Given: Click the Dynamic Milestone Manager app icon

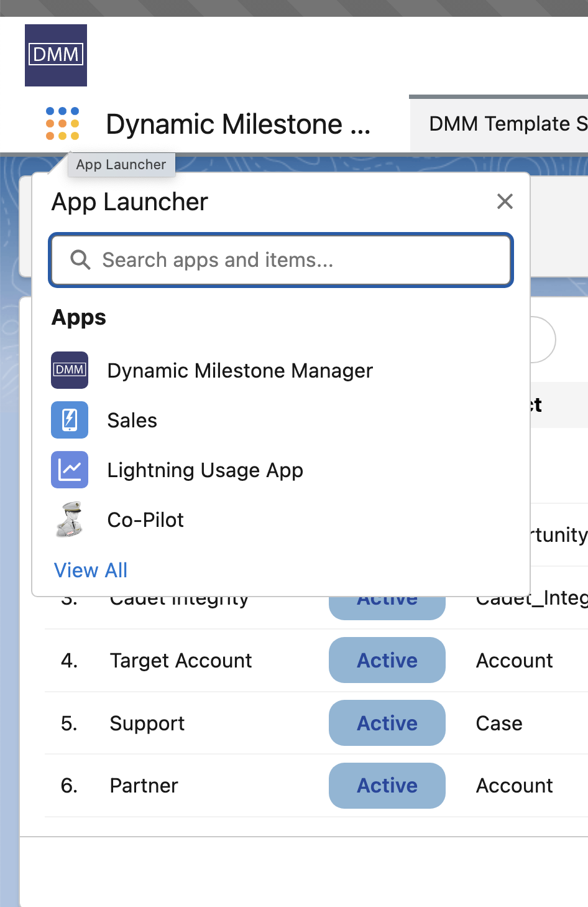Looking at the screenshot, I should click(70, 370).
